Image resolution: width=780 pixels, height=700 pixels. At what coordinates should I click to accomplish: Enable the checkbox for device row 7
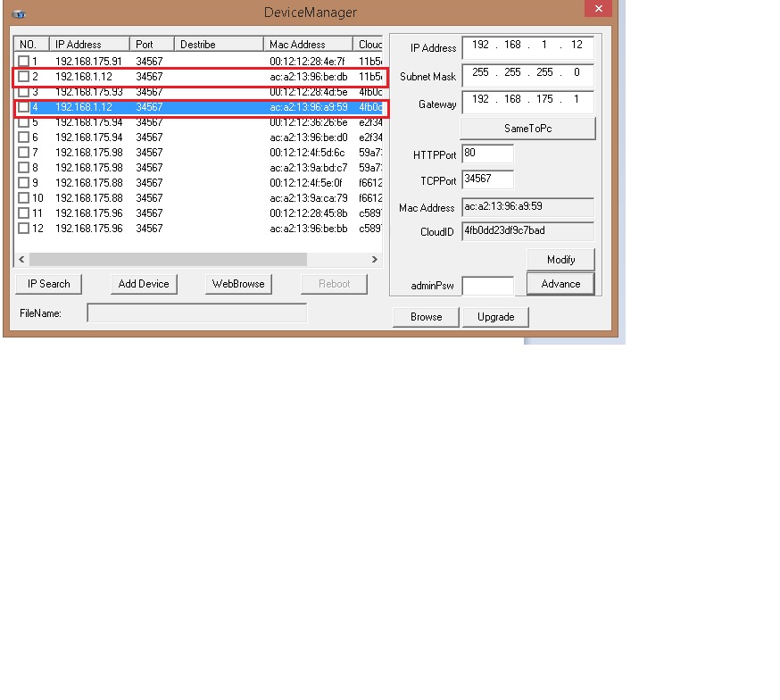point(24,153)
